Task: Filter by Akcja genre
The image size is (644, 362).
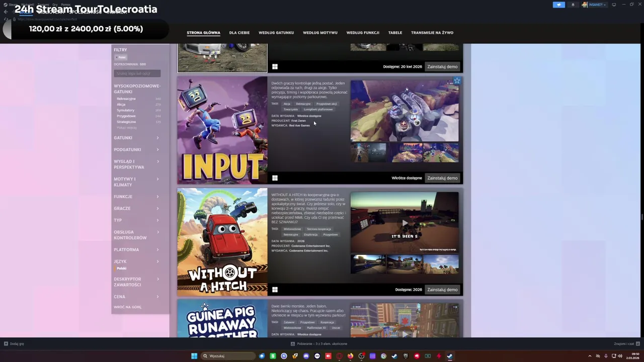Action: tap(121, 105)
